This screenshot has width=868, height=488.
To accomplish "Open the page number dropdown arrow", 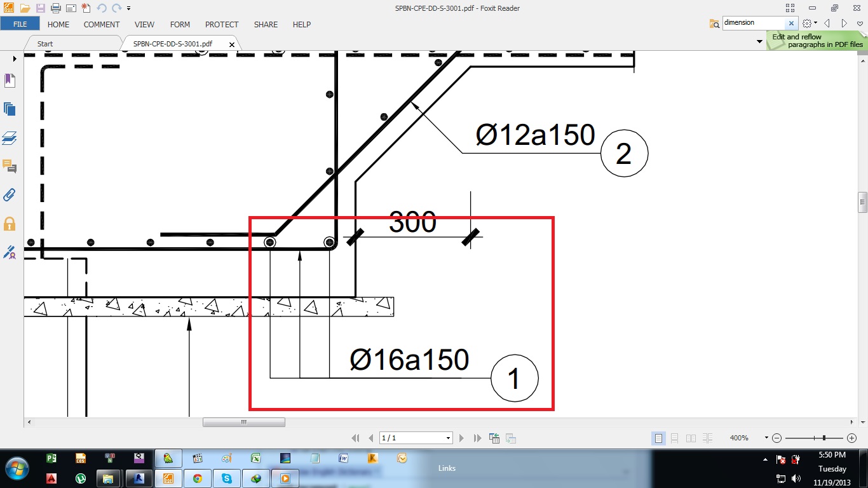I will click(448, 438).
